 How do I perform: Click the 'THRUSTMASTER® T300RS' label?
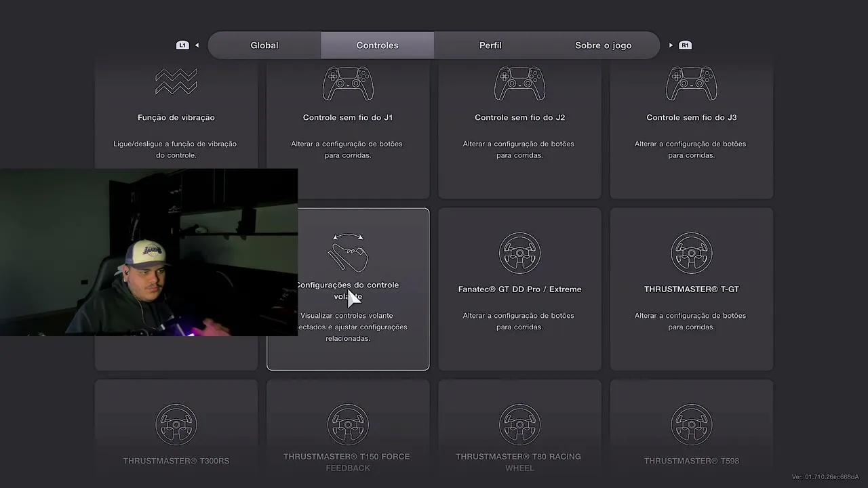pos(176,461)
